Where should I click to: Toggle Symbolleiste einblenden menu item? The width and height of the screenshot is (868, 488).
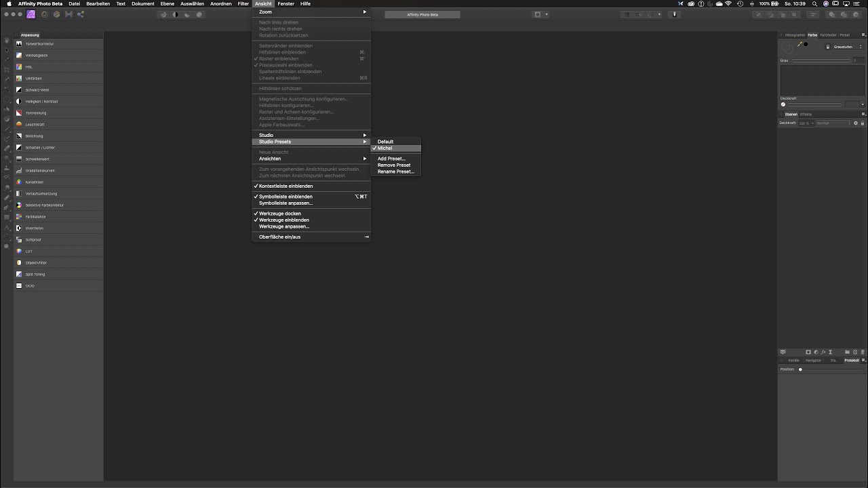(x=311, y=197)
